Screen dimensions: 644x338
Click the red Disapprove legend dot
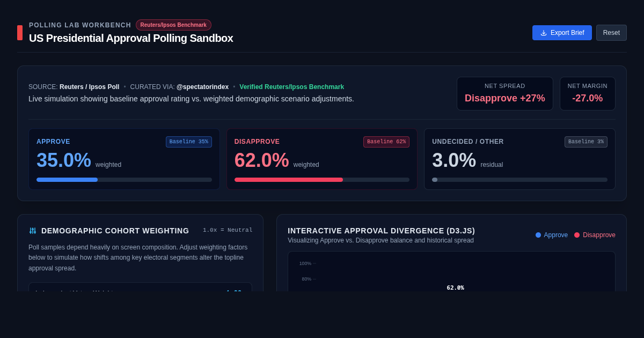[577, 235]
